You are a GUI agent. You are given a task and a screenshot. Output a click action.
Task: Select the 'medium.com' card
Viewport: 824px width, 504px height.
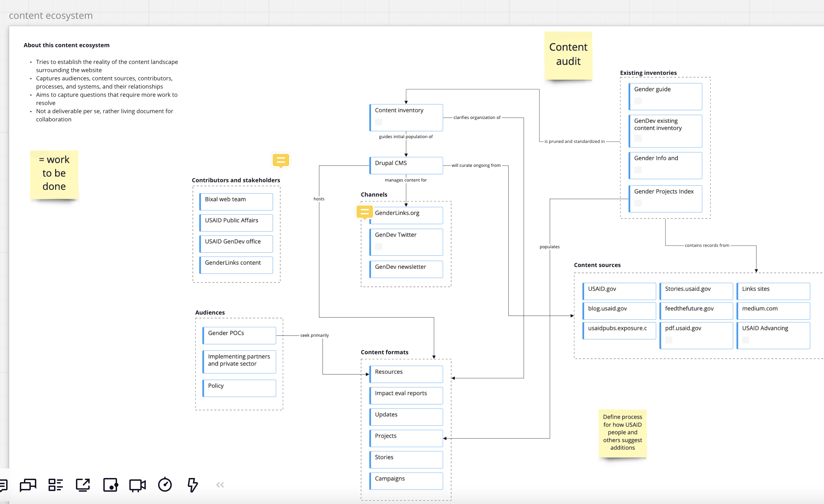[773, 311]
